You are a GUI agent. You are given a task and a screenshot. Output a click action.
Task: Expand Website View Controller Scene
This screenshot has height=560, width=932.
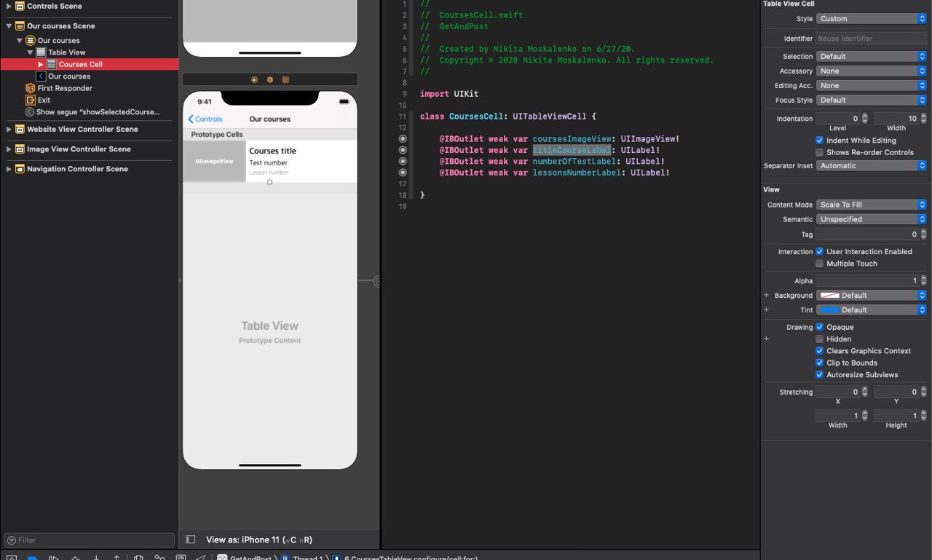coord(9,129)
